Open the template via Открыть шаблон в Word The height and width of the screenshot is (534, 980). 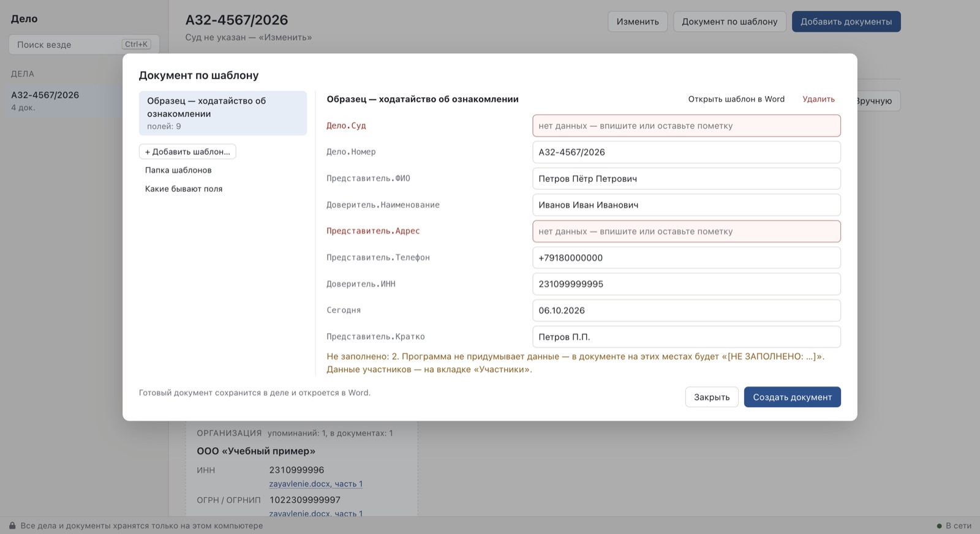pos(736,99)
